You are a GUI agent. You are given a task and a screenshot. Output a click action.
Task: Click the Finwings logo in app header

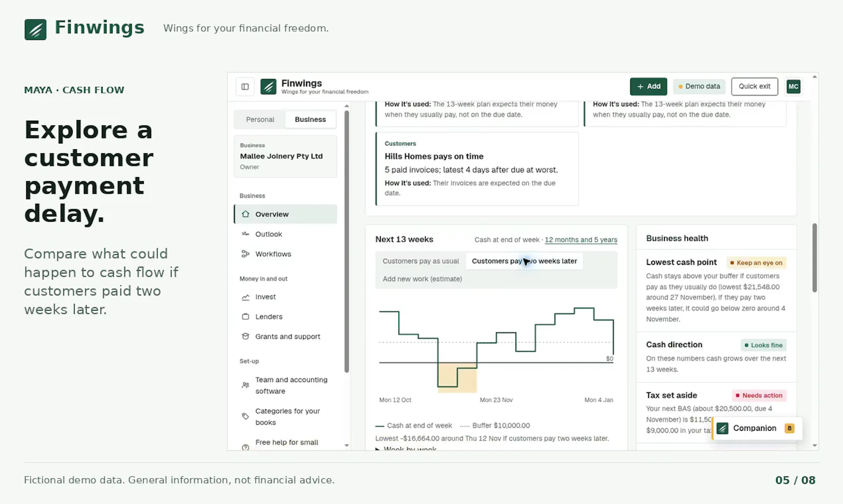[x=268, y=87]
